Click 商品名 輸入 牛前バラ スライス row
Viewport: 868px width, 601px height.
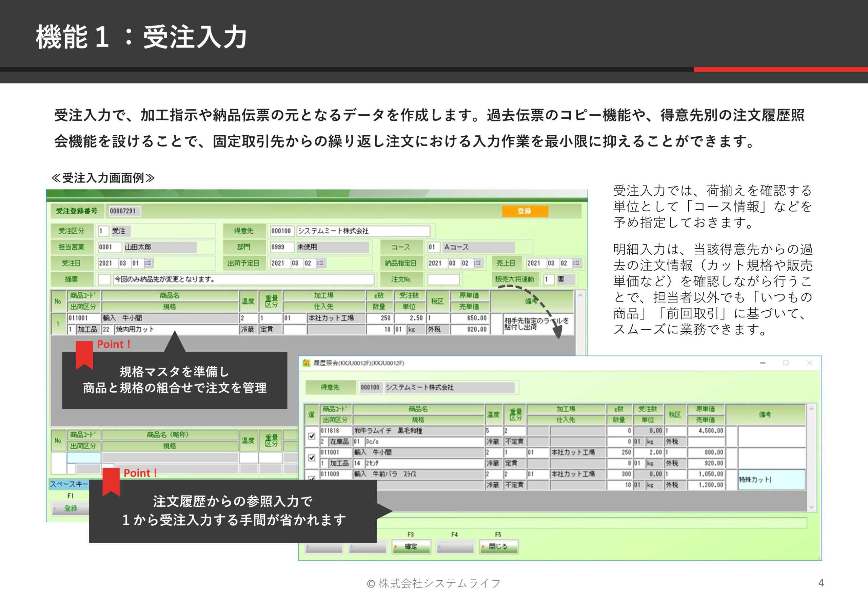coord(418,474)
